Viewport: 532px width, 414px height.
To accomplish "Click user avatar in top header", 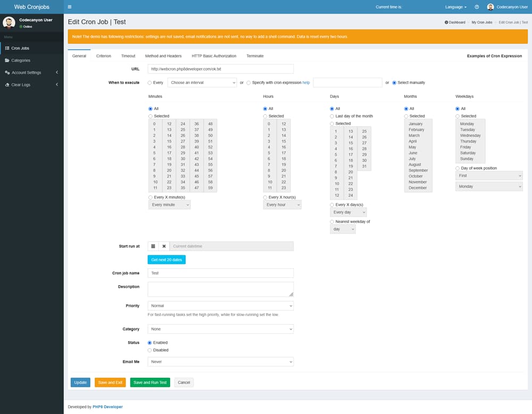I will point(491,7).
